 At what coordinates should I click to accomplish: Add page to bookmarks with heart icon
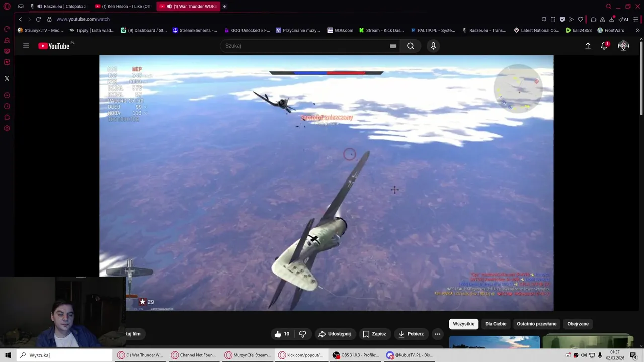[580, 19]
